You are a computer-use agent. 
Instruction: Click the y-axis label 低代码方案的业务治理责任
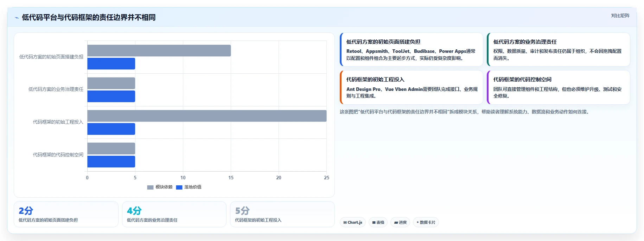56,89
